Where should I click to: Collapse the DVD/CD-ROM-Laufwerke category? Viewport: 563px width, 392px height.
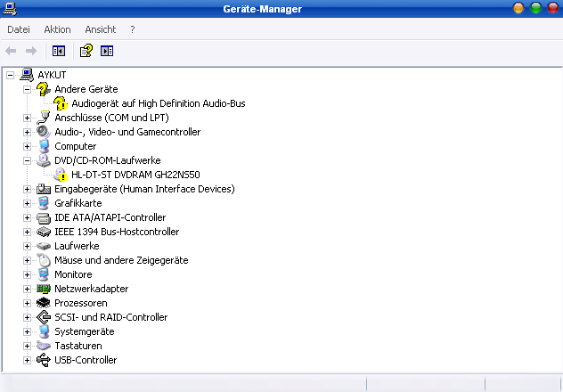(x=27, y=160)
